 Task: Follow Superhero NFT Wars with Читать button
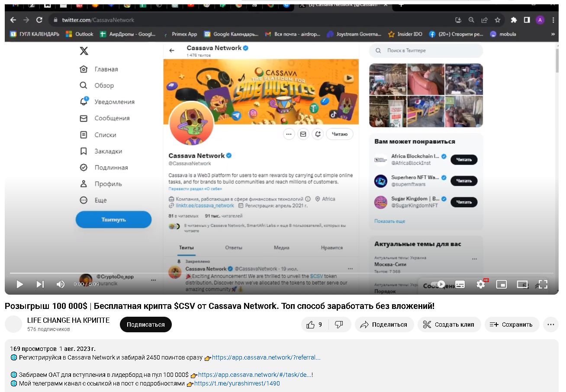tap(464, 181)
